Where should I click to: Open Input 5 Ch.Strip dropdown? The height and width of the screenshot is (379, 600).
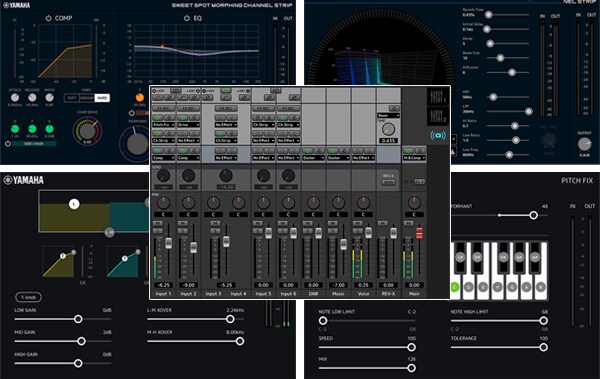(x=263, y=125)
